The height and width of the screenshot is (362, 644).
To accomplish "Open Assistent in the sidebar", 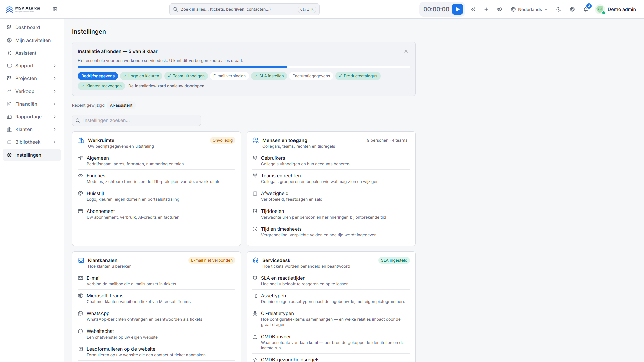I will pyautogui.click(x=32, y=53).
